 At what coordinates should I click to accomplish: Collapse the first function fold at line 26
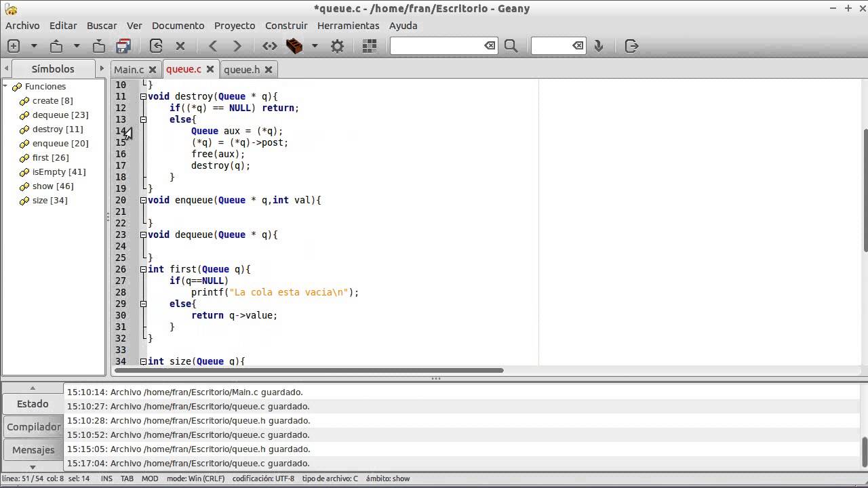143,269
